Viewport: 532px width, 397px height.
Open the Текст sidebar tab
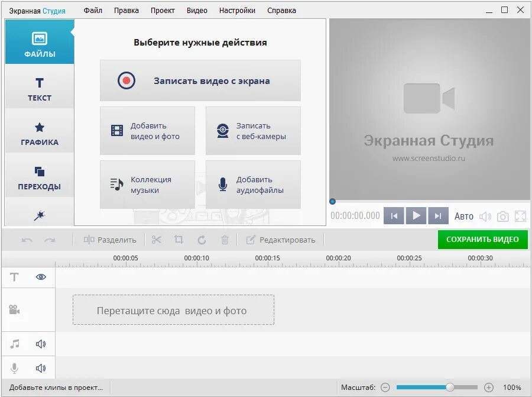[40, 86]
